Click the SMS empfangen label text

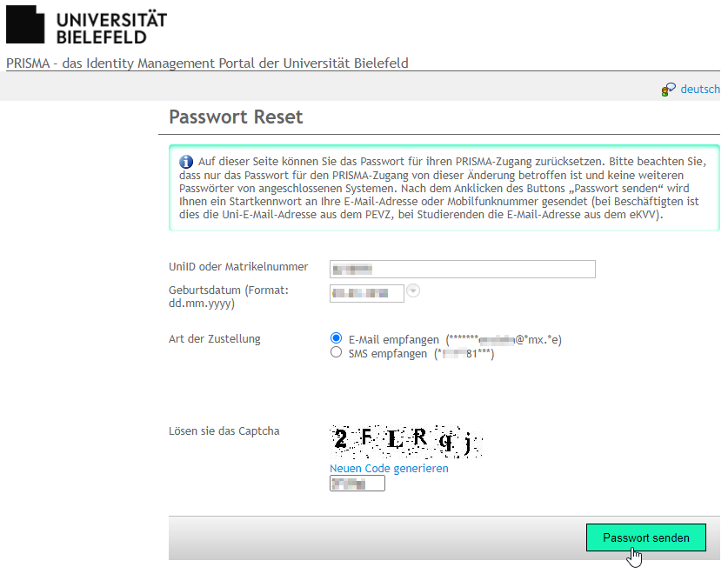pos(388,354)
